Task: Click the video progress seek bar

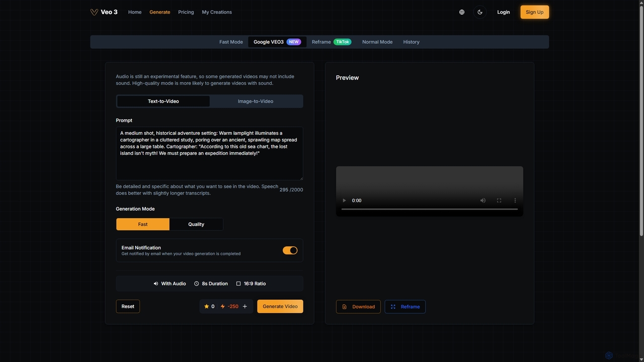Action: click(x=430, y=209)
